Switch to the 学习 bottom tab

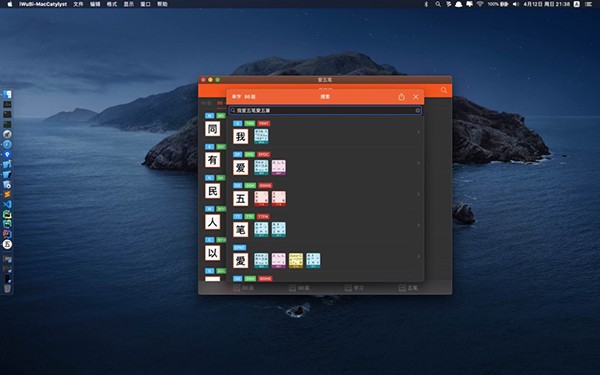point(354,288)
